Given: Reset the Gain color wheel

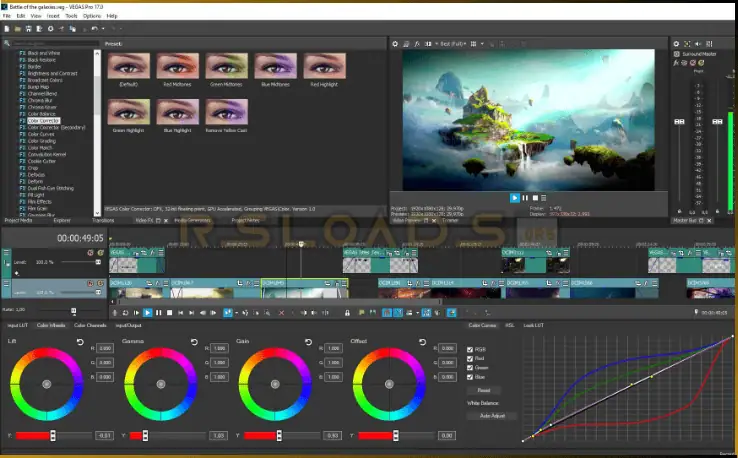Looking at the screenshot, I should (308, 342).
